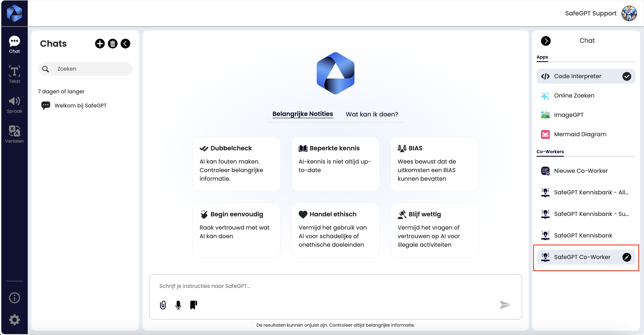Image resolution: width=644 pixels, height=335 pixels.
Task: Switch to the Belangrijke Notities tab
Action: point(302,114)
